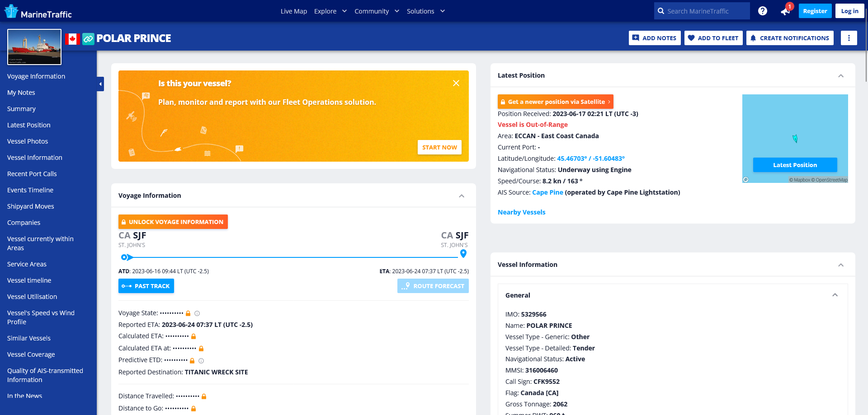Collapse the Vessel Information panel

tap(841, 265)
